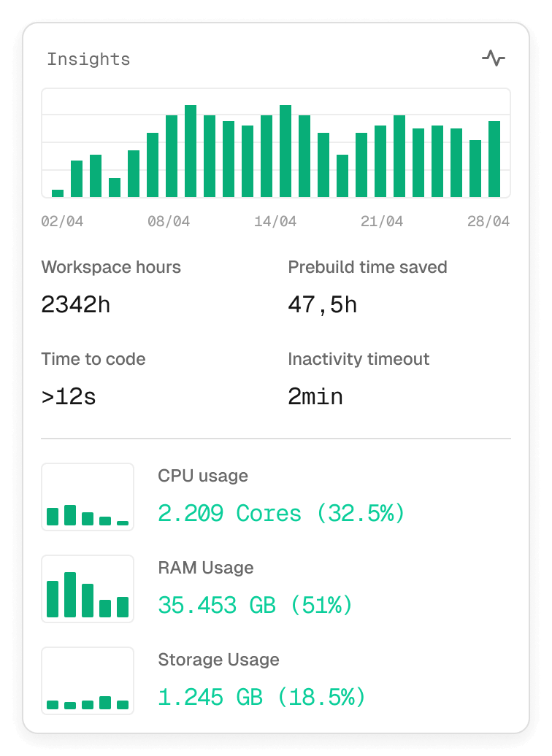This screenshot has width=552, height=756.
Task: Click the 1.245 GB storage reading
Action: (x=261, y=697)
